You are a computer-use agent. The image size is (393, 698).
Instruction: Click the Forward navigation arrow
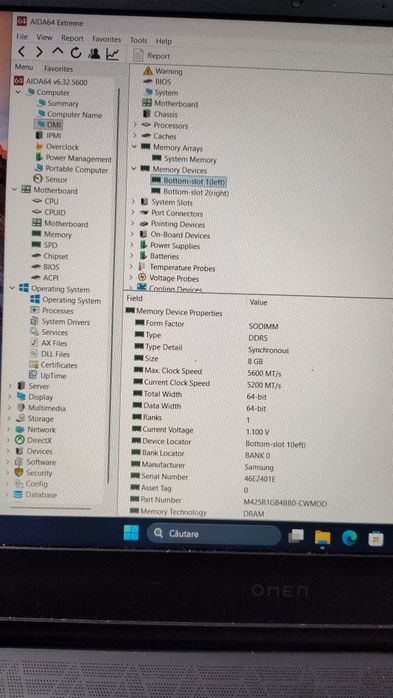(x=39, y=53)
